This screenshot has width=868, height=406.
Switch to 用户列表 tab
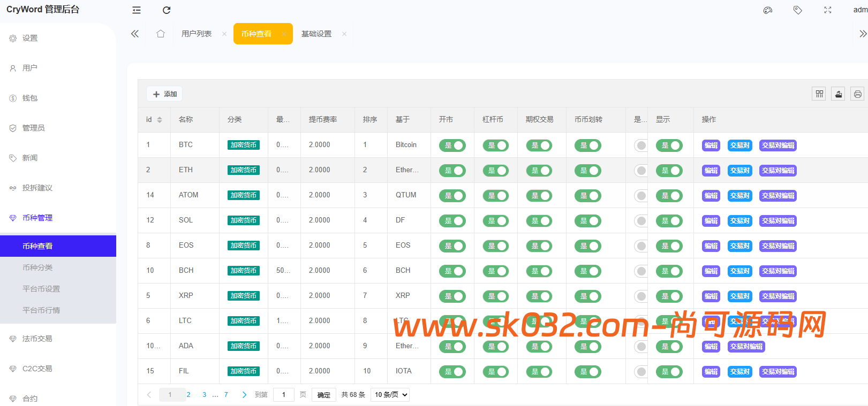coord(197,34)
